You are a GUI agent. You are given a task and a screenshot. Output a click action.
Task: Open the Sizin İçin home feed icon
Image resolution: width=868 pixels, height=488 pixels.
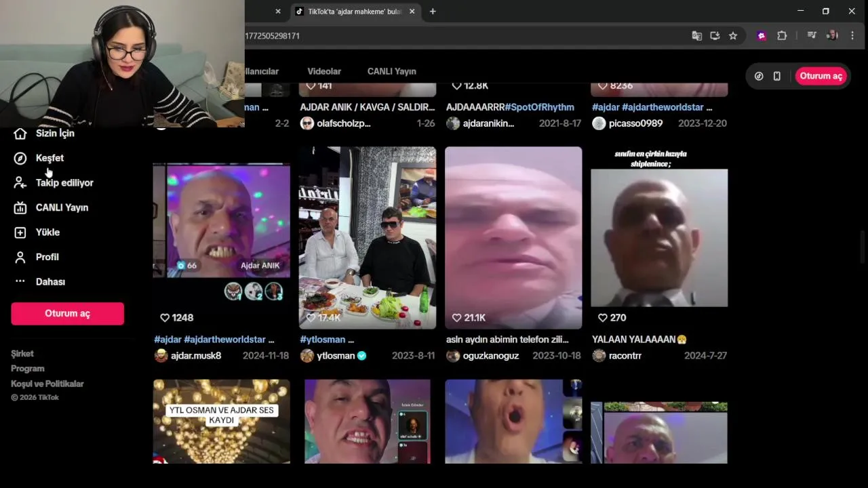[x=20, y=134]
